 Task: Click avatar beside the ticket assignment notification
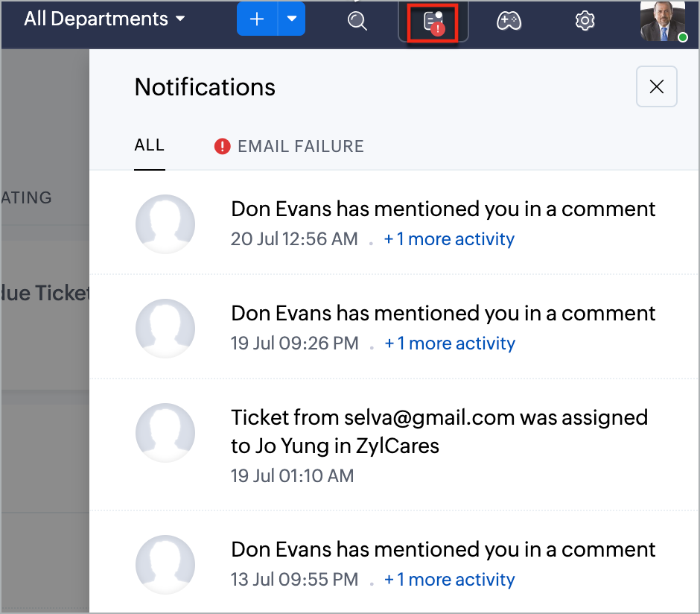165,433
